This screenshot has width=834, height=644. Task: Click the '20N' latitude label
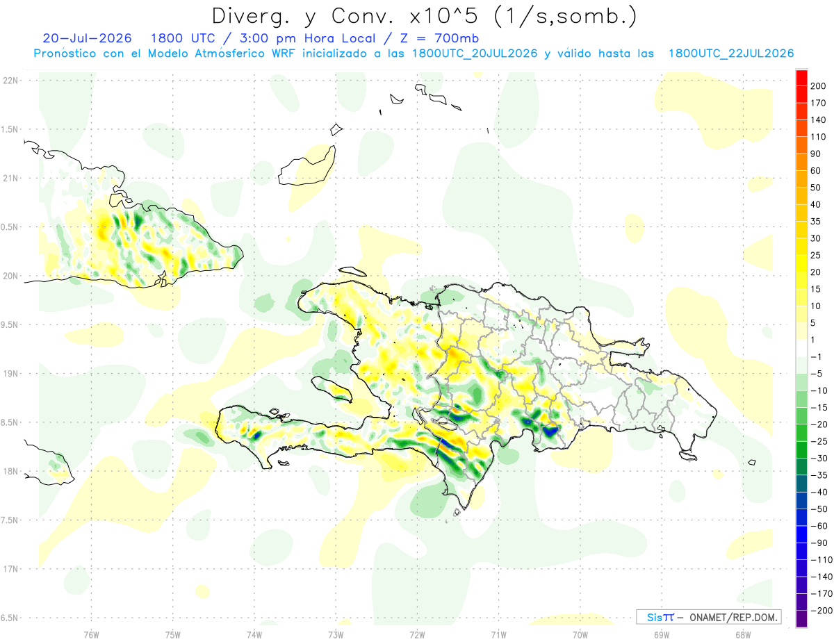point(10,276)
